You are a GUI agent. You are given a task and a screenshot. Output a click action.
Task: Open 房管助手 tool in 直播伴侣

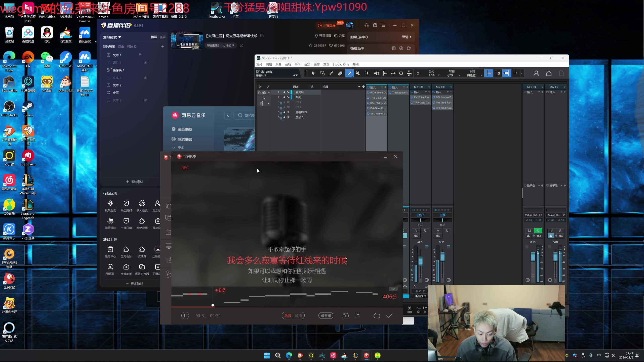[x=126, y=269]
